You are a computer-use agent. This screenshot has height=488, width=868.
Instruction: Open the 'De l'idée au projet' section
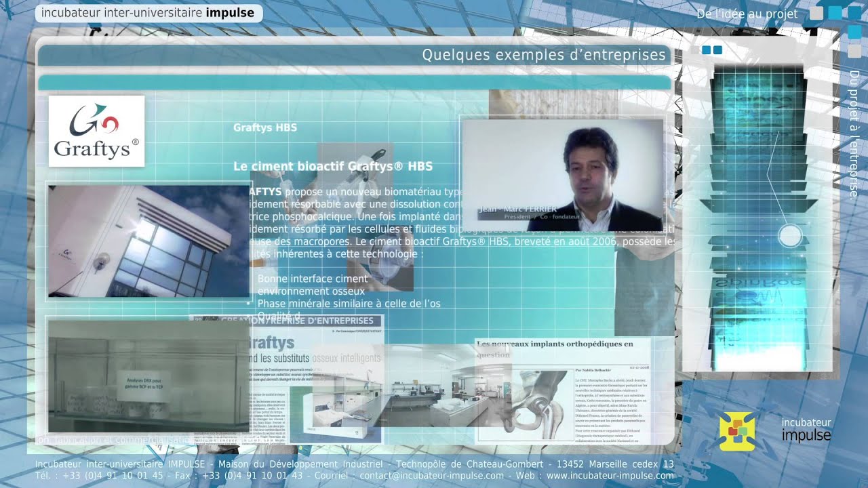[x=747, y=14]
